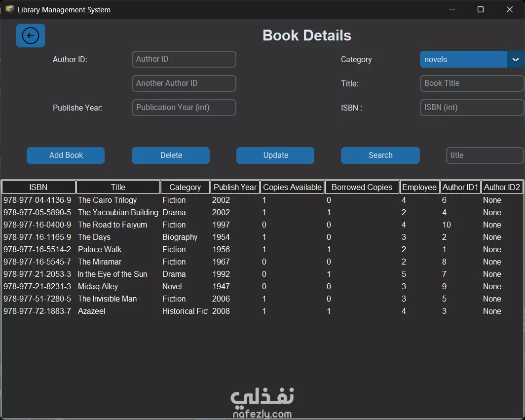Click the Biography category cell
The height and width of the screenshot is (420, 525).
point(180,237)
